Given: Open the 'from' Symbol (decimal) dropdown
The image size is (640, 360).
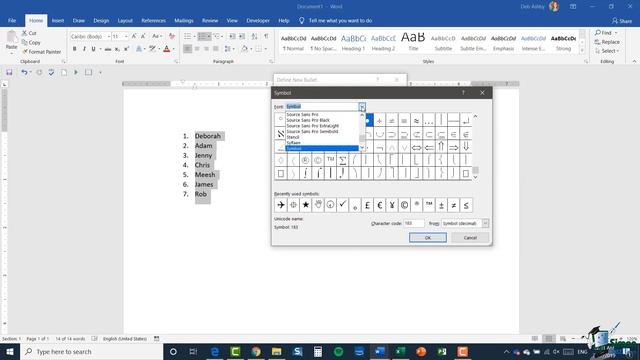Looking at the screenshot, I should click(485, 223).
